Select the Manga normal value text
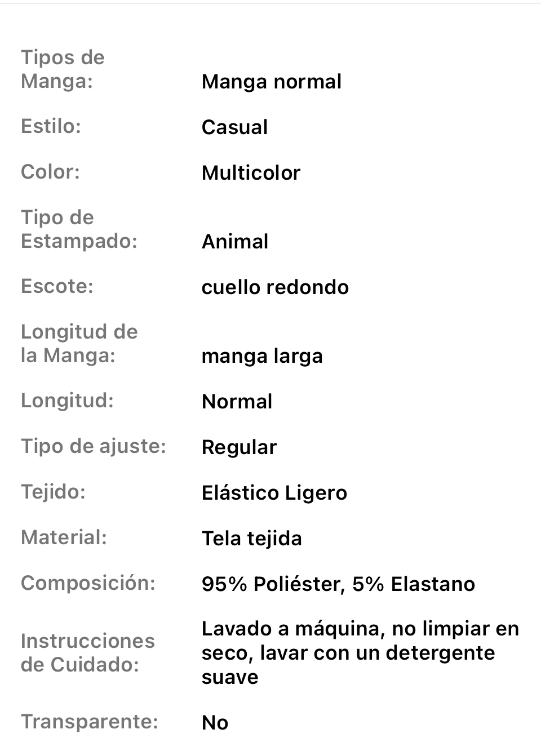This screenshot has width=541, height=756. 272,82
